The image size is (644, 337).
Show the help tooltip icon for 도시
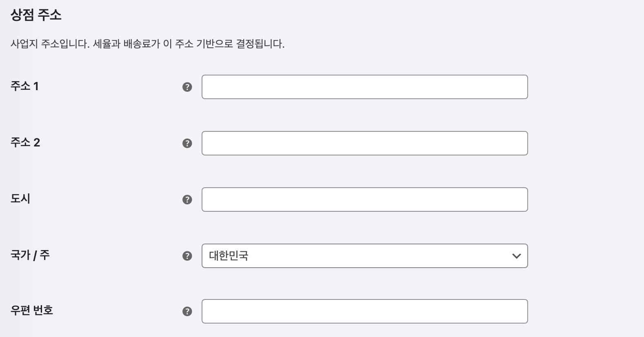pos(187,200)
